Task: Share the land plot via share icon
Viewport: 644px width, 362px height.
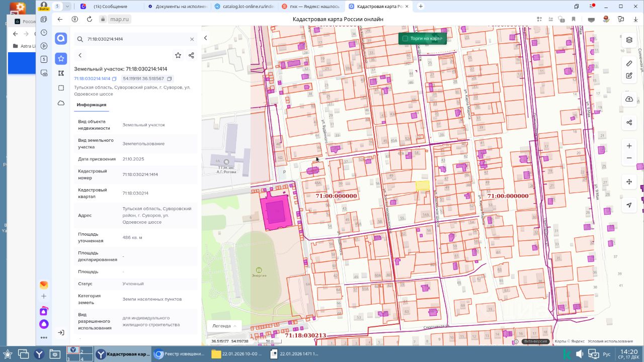Action: tap(191, 55)
